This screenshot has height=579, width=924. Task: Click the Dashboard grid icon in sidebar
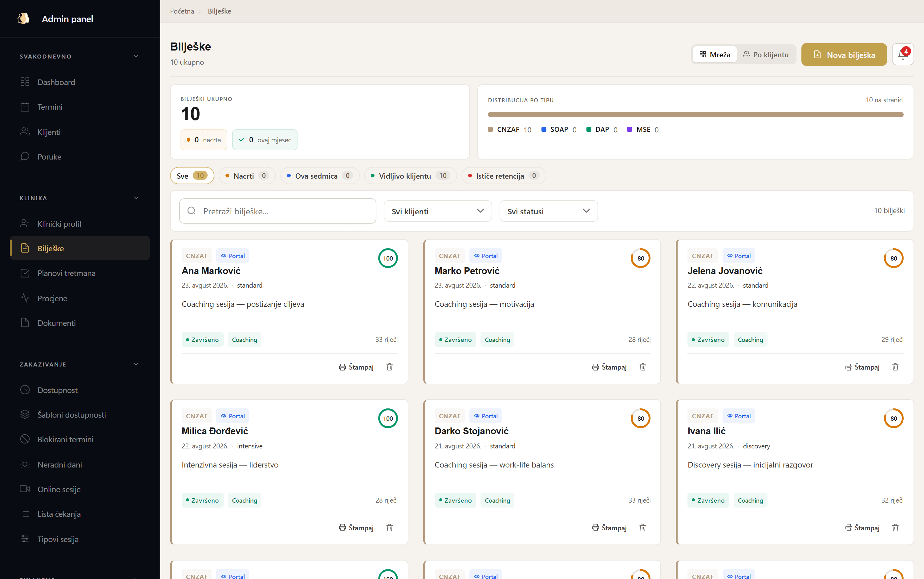[25, 82]
